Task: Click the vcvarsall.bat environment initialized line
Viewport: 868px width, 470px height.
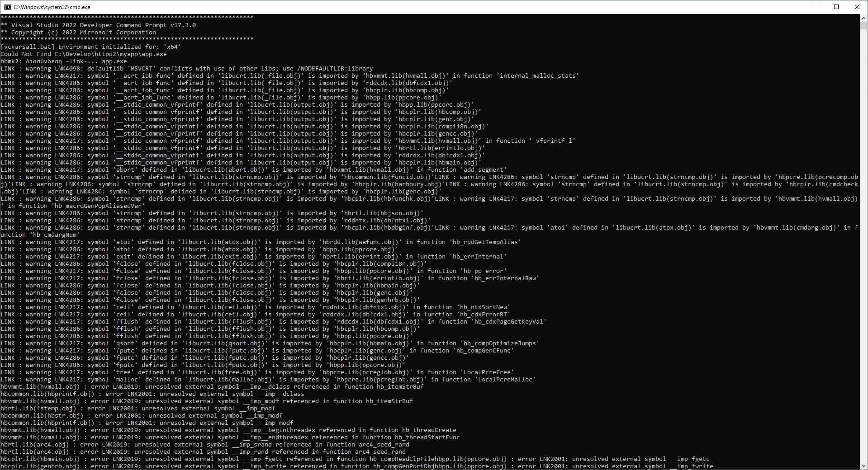Action: point(90,47)
